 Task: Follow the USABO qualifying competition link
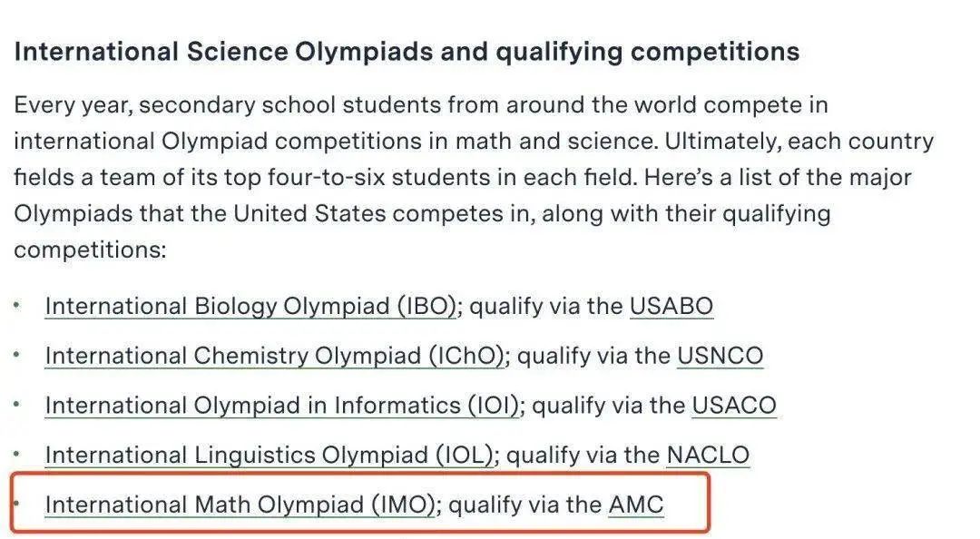pyautogui.click(x=671, y=307)
